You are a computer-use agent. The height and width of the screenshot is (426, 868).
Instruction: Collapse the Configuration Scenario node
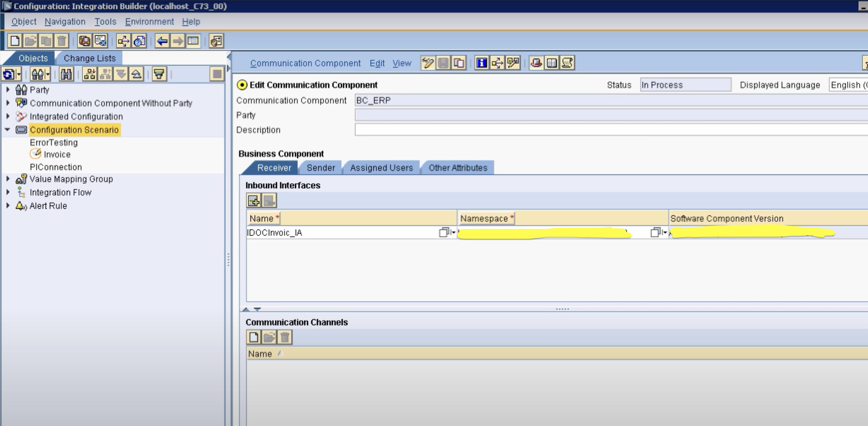(x=7, y=130)
